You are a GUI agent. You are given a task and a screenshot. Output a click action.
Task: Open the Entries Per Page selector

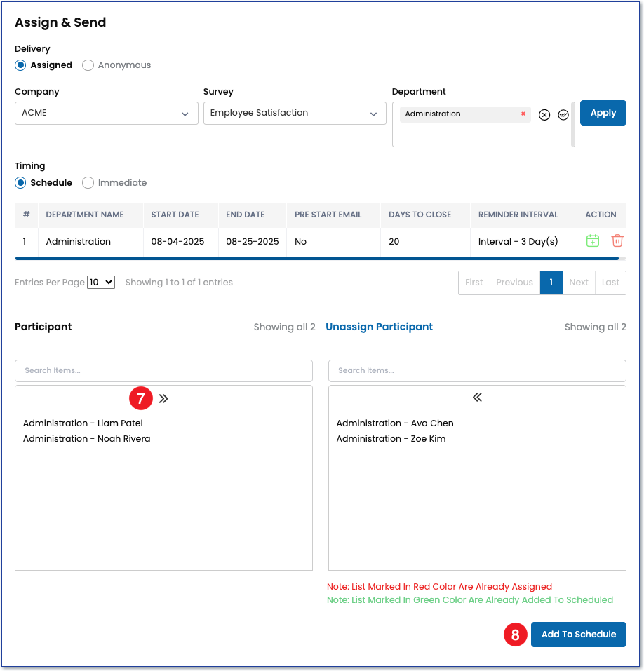tap(100, 283)
